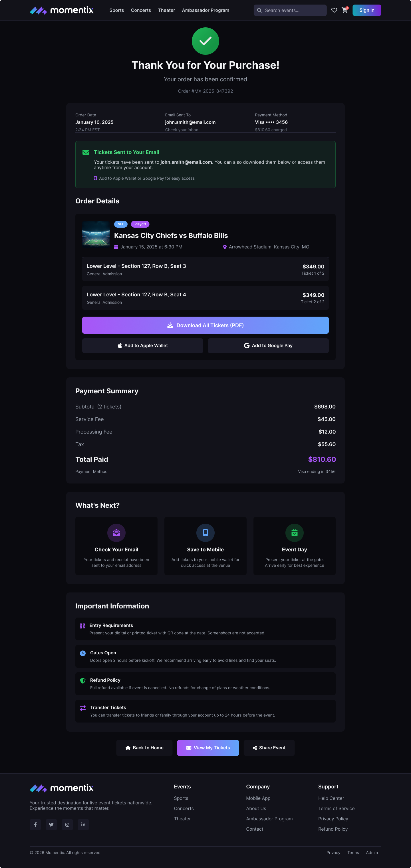411x868 pixels.
Task: Add tickets to Google Pay
Action: coord(268,346)
